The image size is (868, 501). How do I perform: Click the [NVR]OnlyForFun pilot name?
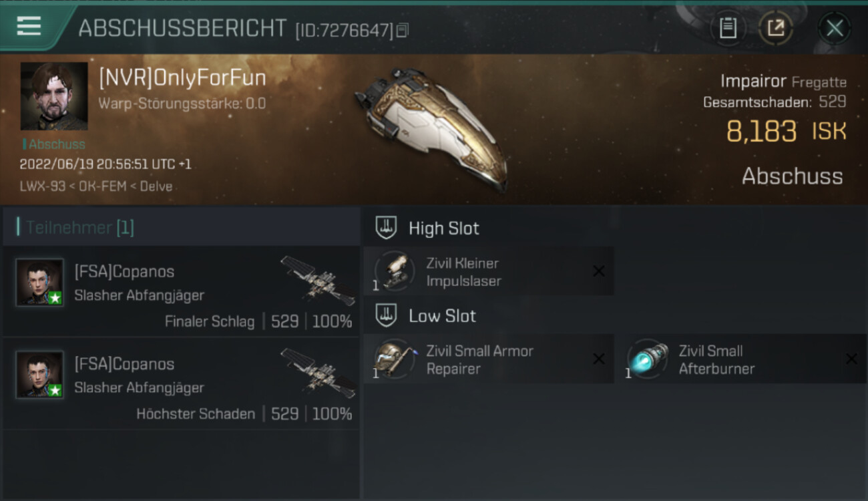182,78
